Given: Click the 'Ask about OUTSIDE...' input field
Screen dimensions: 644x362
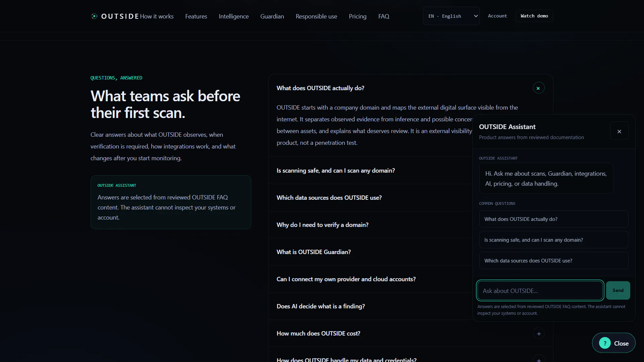Looking at the screenshot, I should 540,290.
